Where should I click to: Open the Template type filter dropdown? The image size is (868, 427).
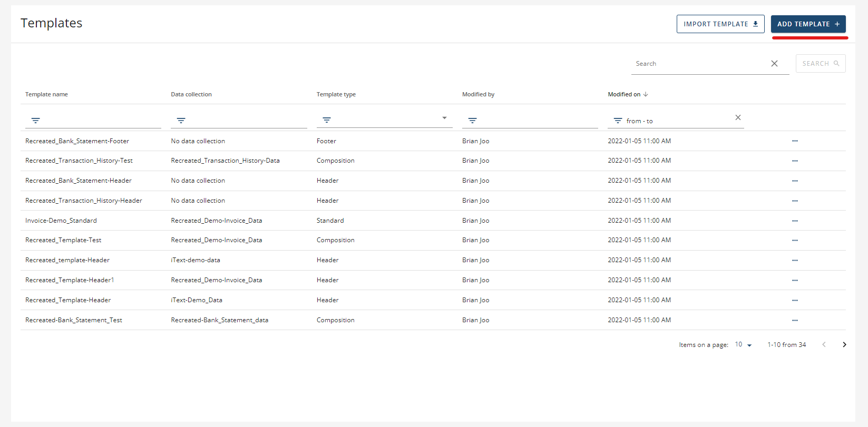tap(444, 118)
